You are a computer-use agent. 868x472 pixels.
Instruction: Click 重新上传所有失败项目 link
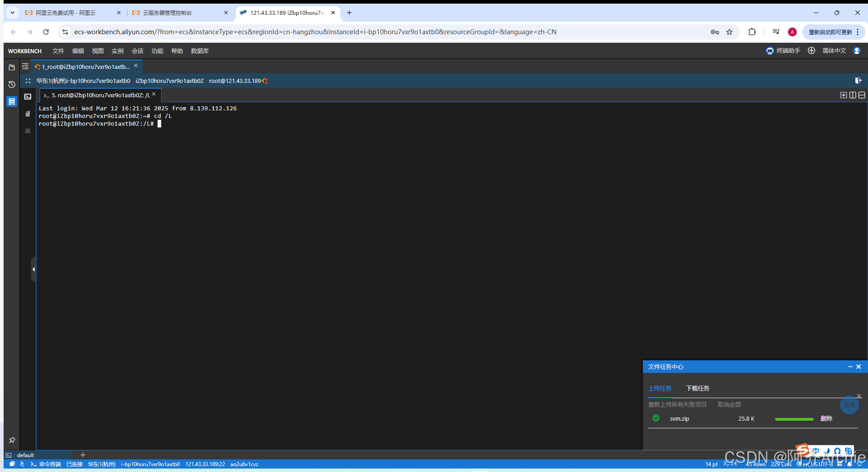click(677, 404)
